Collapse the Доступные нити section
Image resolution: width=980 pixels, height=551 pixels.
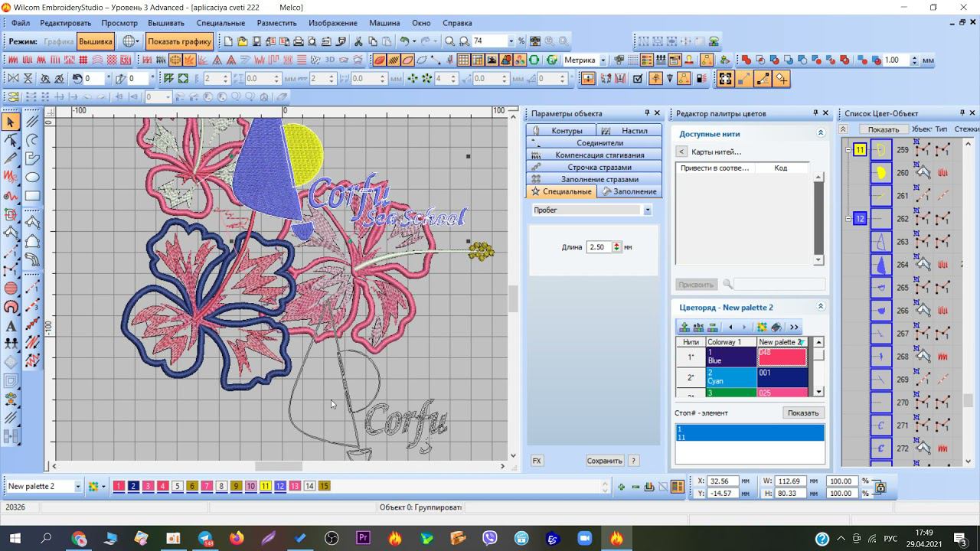(x=821, y=133)
